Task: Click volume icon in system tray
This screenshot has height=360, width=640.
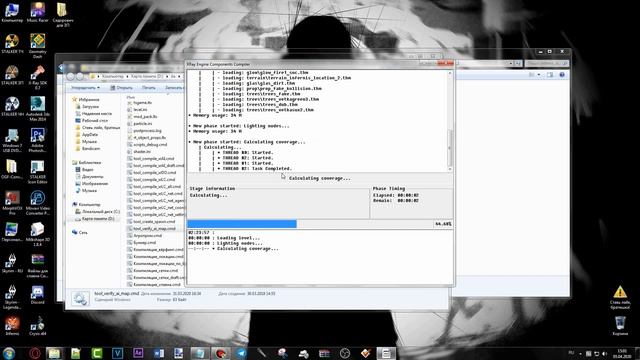Action: (605, 353)
